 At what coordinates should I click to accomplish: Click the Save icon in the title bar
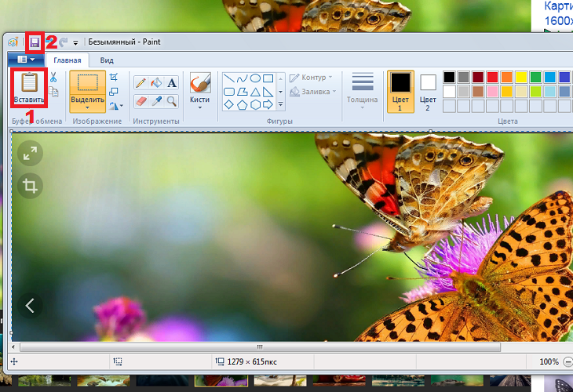point(35,43)
